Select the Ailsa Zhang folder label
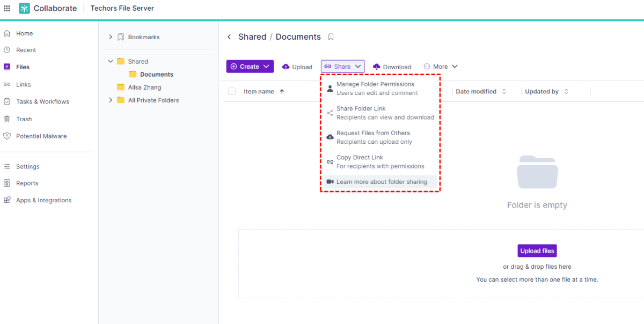Screen dimensions: 644x324 [x=144, y=87]
